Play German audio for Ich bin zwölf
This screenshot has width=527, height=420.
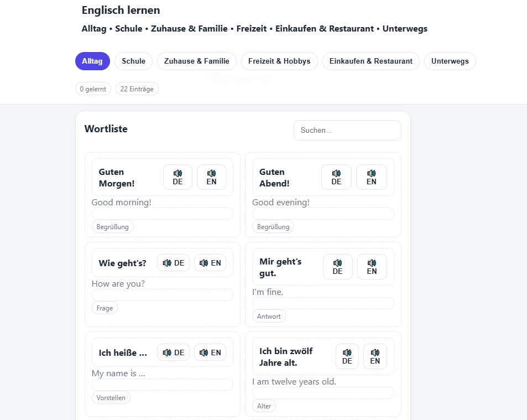pyautogui.click(x=347, y=356)
